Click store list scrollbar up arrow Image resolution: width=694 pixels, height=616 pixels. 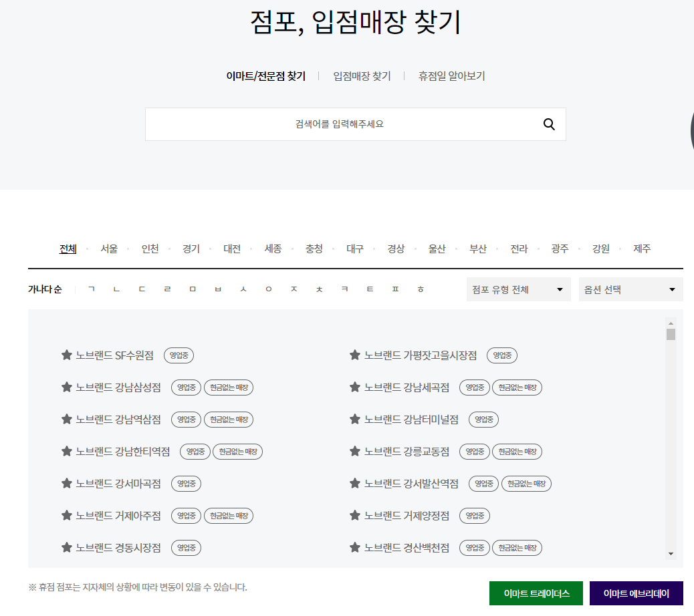tap(671, 323)
